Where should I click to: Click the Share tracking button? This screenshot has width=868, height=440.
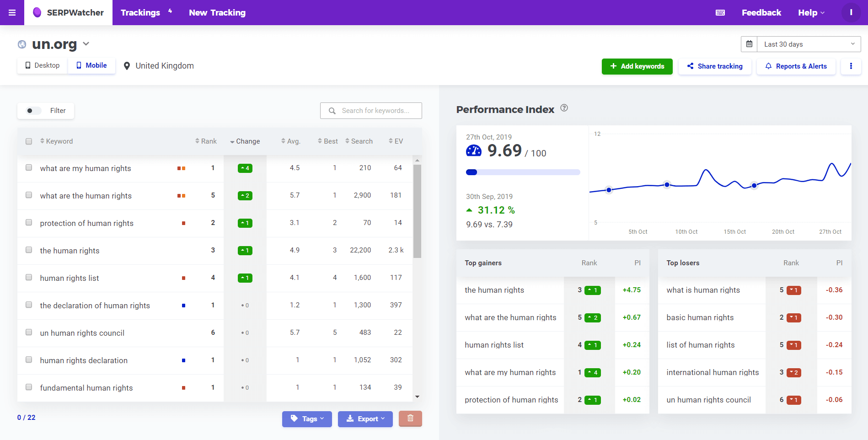click(715, 66)
